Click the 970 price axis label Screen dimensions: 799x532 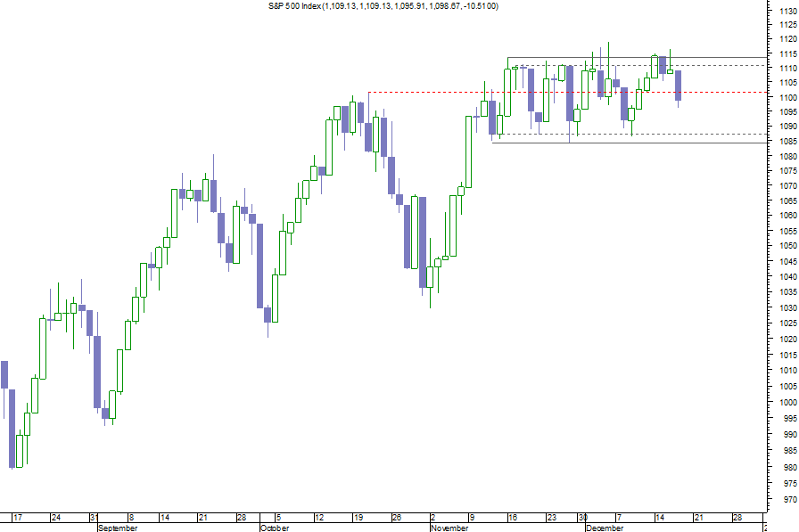point(790,499)
